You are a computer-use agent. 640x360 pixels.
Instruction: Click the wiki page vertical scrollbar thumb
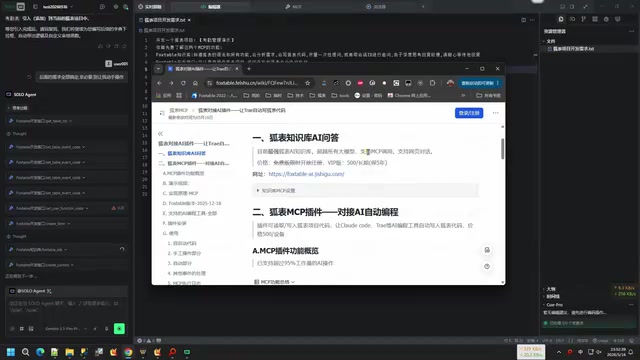[502, 149]
